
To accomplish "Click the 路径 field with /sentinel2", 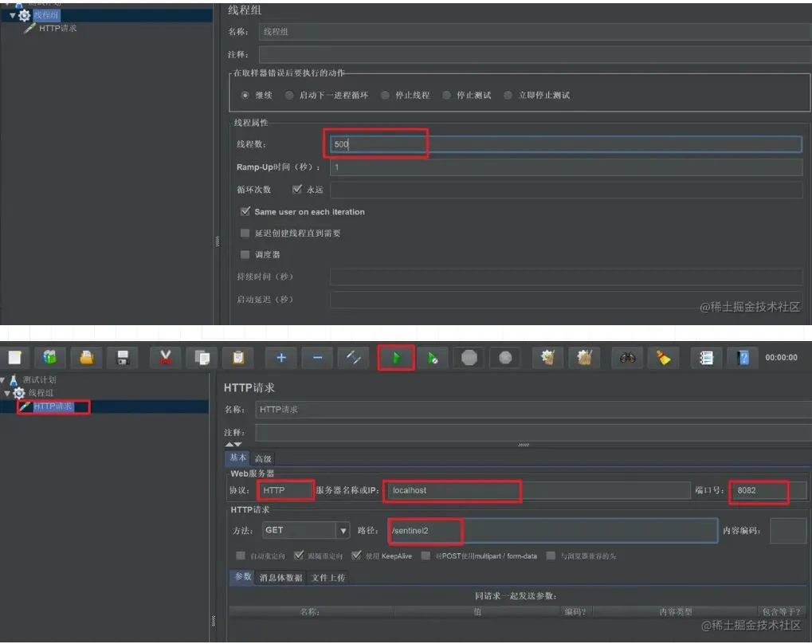I will pyautogui.click(x=553, y=531).
